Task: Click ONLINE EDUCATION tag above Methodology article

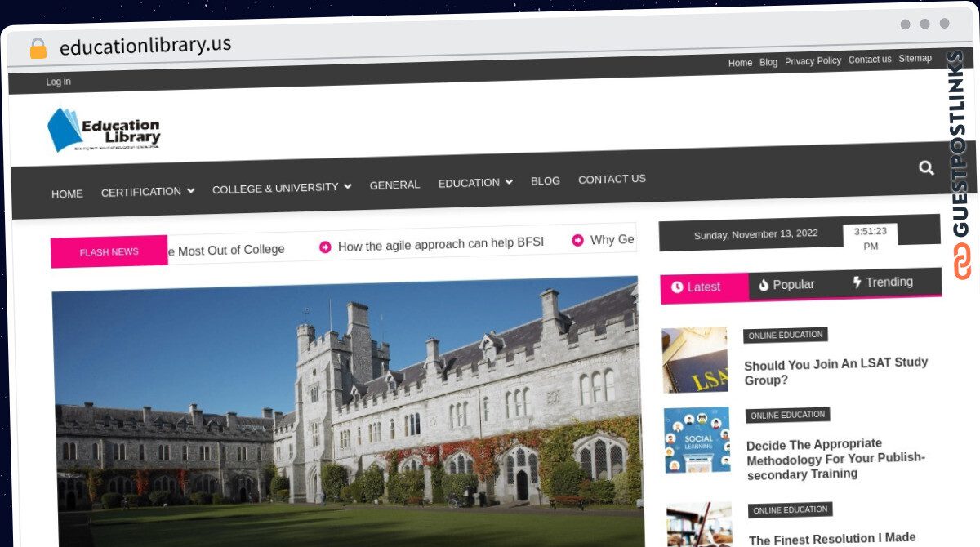Action: (x=788, y=415)
